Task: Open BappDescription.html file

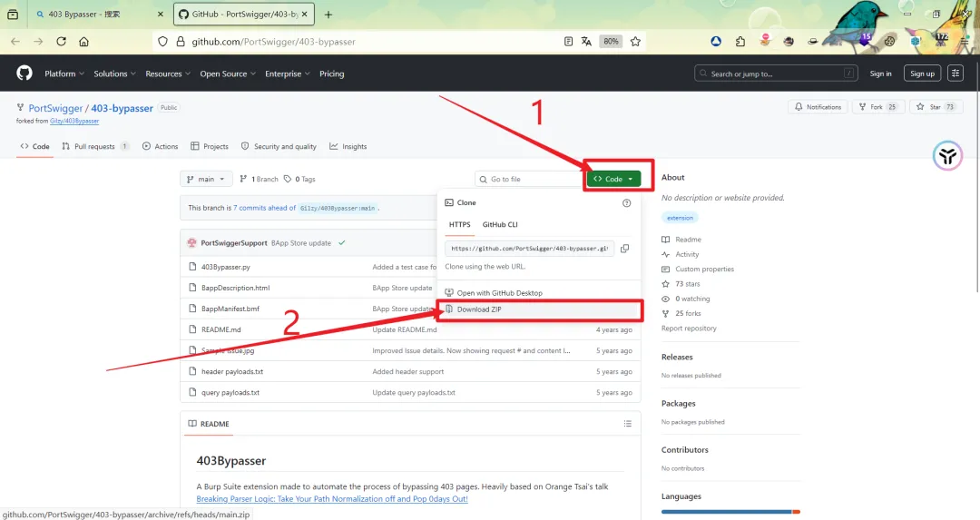Action: point(236,288)
